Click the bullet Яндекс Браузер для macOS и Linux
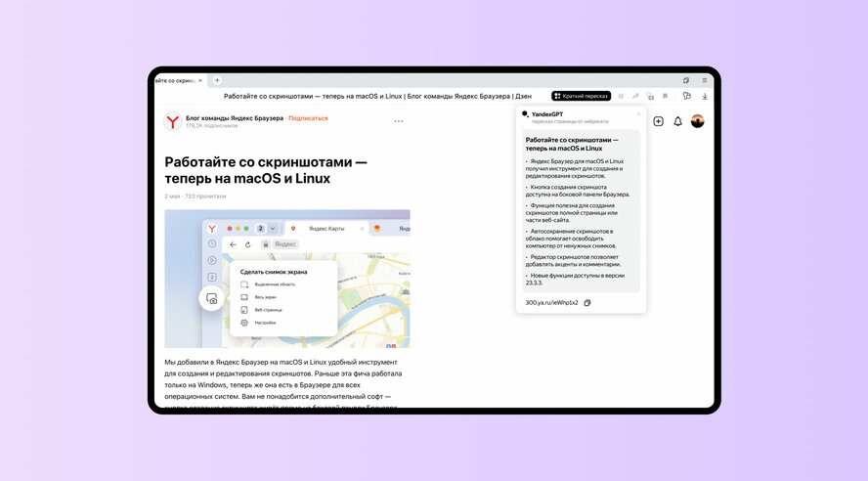 [x=575, y=168]
